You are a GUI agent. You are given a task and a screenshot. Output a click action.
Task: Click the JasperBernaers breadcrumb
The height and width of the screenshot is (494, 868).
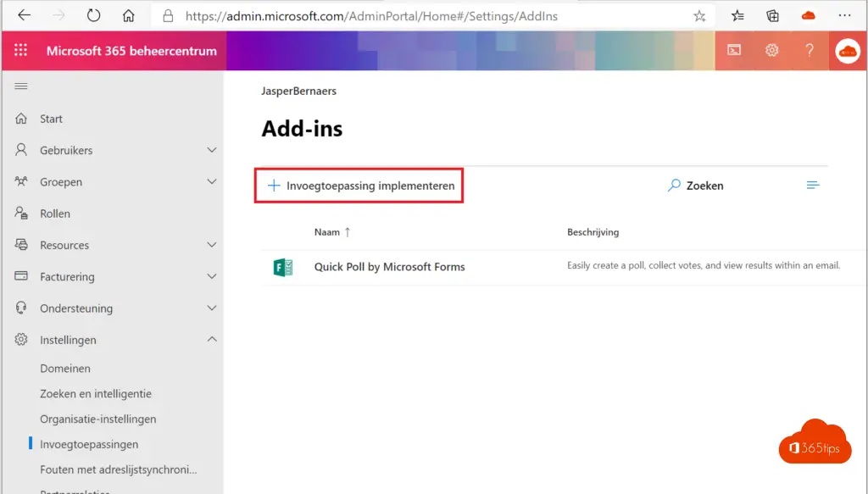(x=299, y=92)
